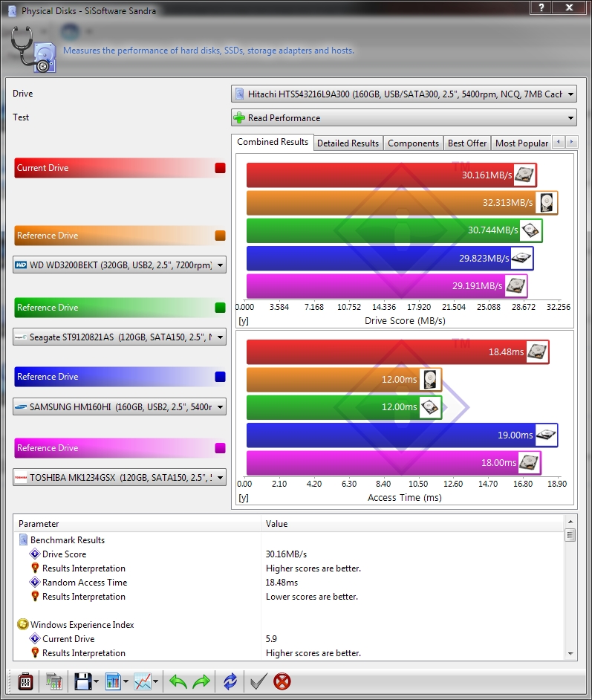Toggle the blue Reference Drive square
The height and width of the screenshot is (700, 592).
[220, 377]
